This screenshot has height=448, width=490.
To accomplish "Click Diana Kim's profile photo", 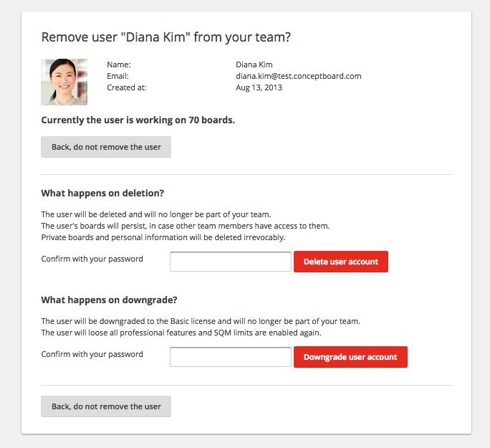I will coord(64,82).
